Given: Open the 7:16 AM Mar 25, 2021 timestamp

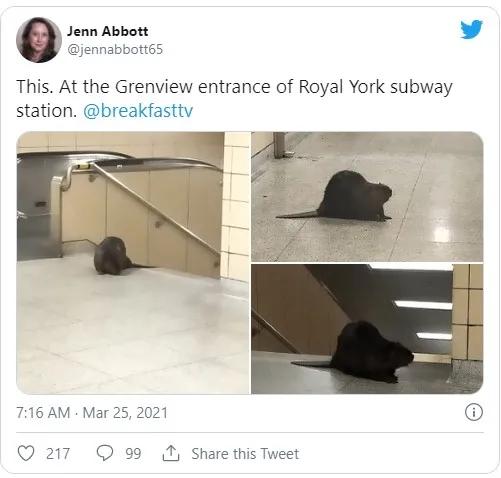Looking at the screenshot, I should [92, 413].
